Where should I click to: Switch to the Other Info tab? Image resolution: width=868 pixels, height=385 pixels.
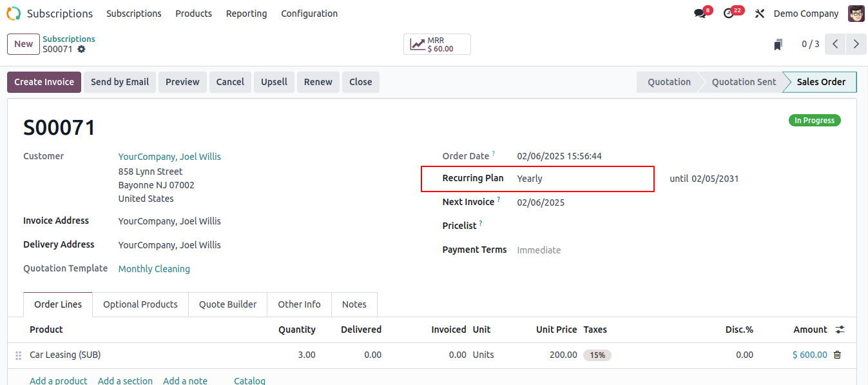[x=299, y=304]
